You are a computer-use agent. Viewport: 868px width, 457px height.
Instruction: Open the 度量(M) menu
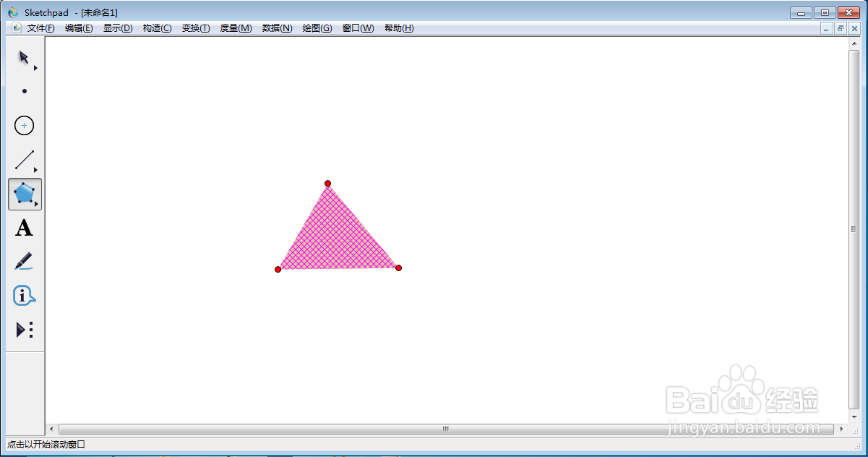coord(236,28)
